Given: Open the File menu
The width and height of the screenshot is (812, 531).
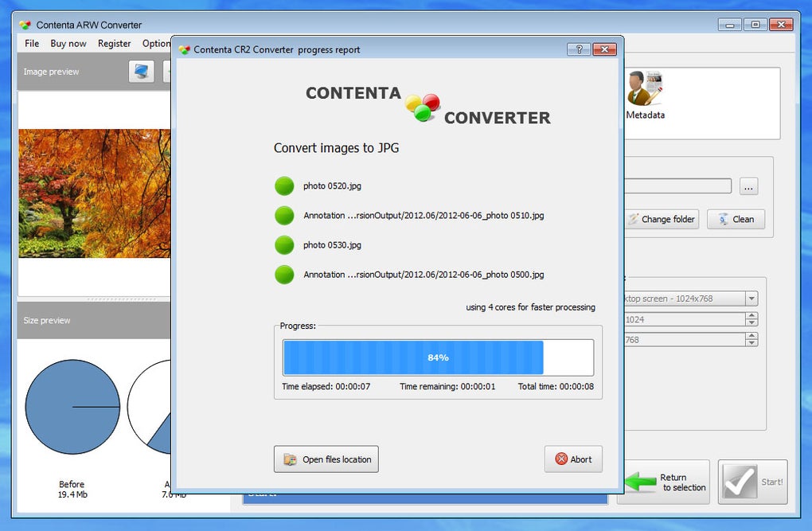Looking at the screenshot, I should (32, 44).
